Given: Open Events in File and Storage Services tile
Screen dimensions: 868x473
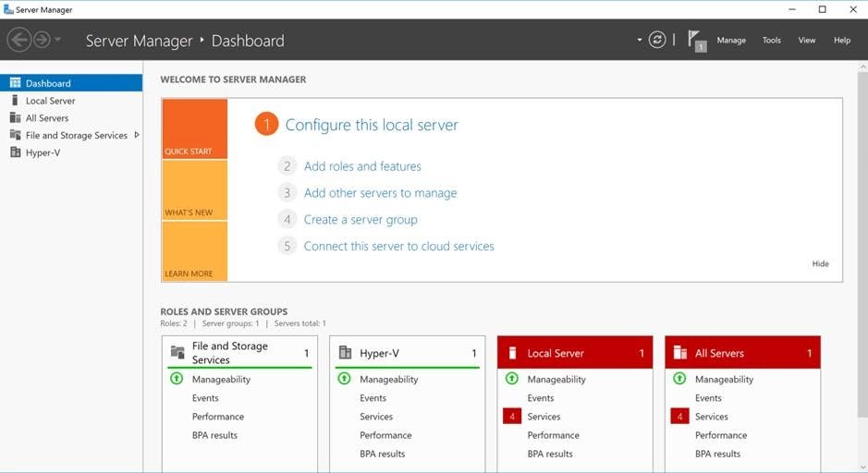Looking at the screenshot, I should [205, 398].
